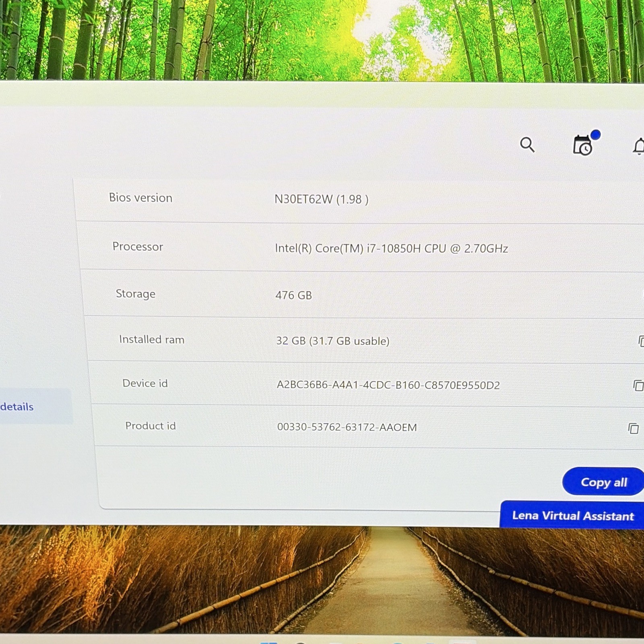Click the Storage label
644x644 pixels.
point(136,294)
